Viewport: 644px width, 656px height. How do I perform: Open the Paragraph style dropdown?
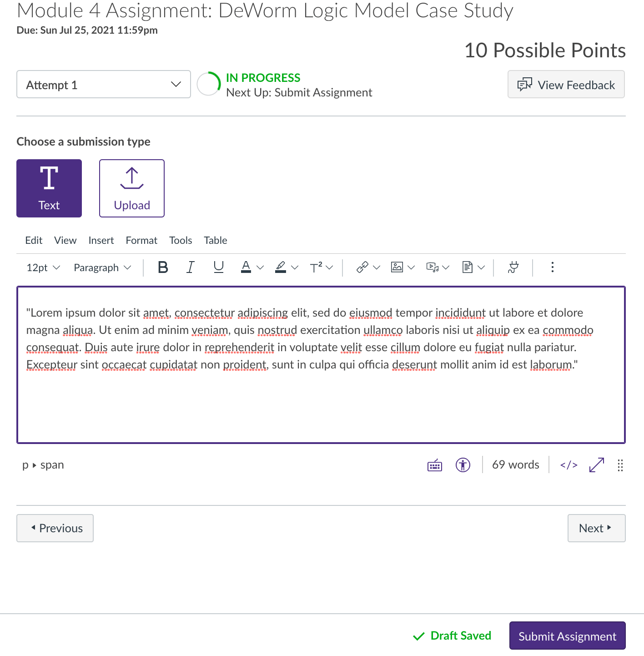point(101,267)
